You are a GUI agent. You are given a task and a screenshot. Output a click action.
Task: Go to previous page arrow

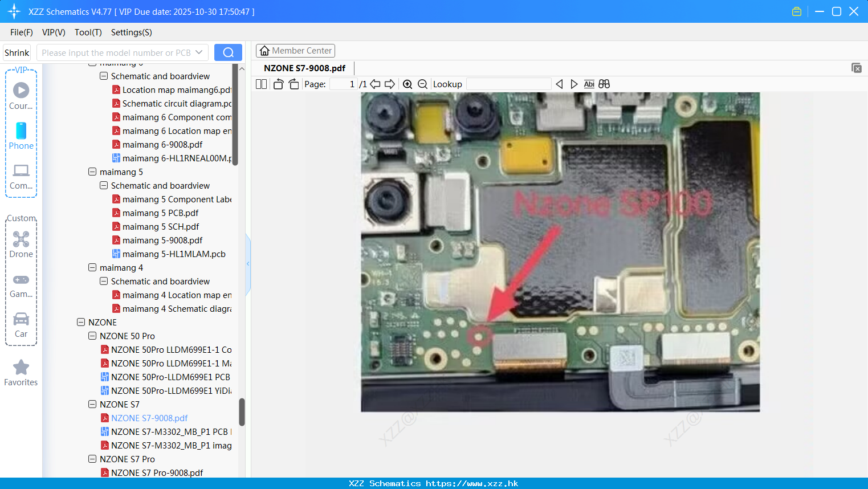point(375,84)
